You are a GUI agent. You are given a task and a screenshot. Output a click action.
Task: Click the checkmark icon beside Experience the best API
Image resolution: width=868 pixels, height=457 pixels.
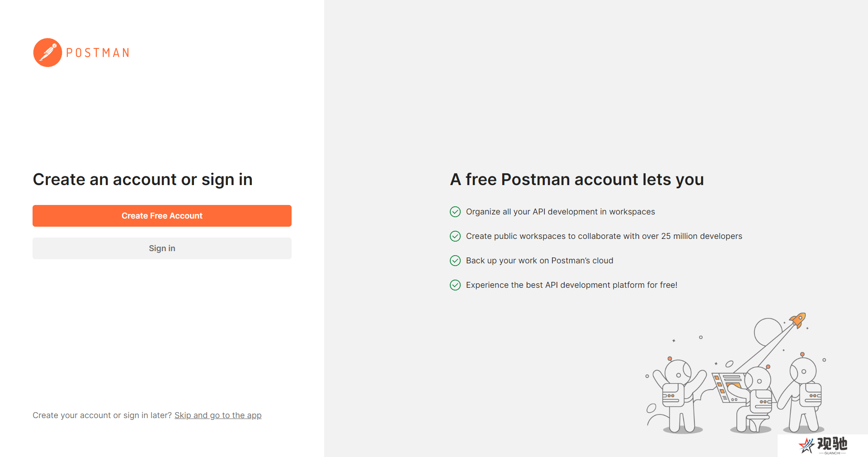point(455,285)
